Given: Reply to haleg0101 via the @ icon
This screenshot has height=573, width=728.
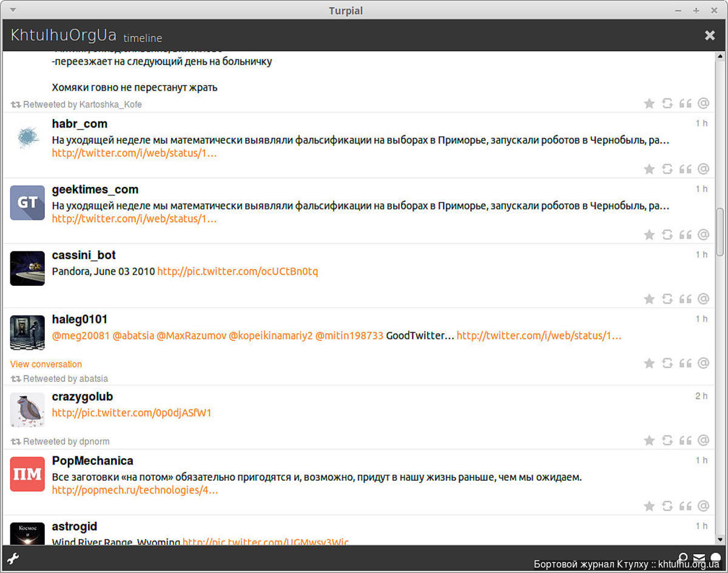Looking at the screenshot, I should pyautogui.click(x=704, y=363).
